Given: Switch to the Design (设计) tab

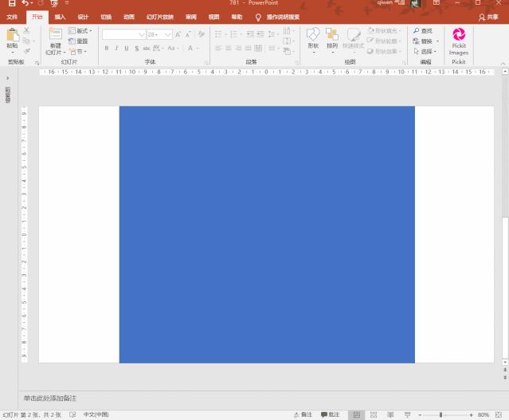Looking at the screenshot, I should click(x=83, y=17).
